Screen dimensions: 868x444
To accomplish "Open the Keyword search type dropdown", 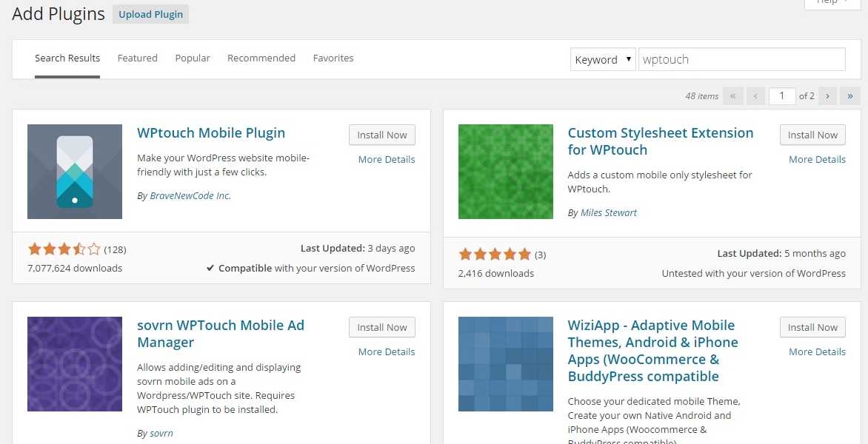I will coord(602,60).
